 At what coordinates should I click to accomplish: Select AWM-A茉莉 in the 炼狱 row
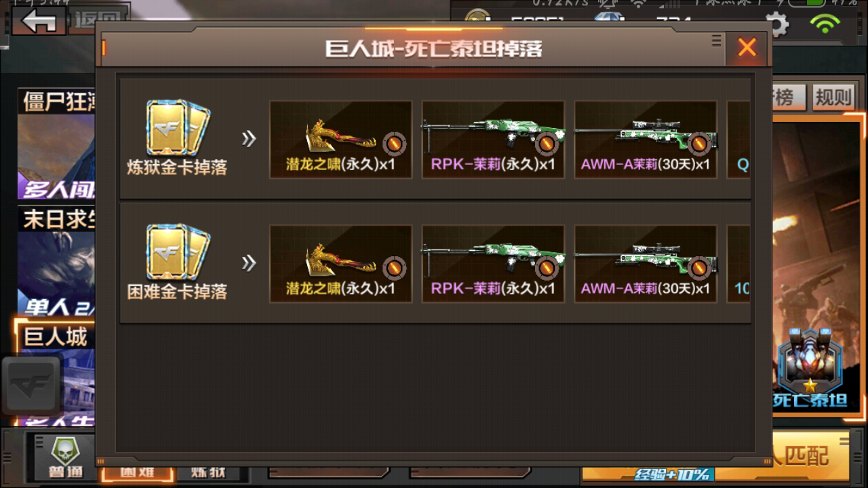coord(646,140)
